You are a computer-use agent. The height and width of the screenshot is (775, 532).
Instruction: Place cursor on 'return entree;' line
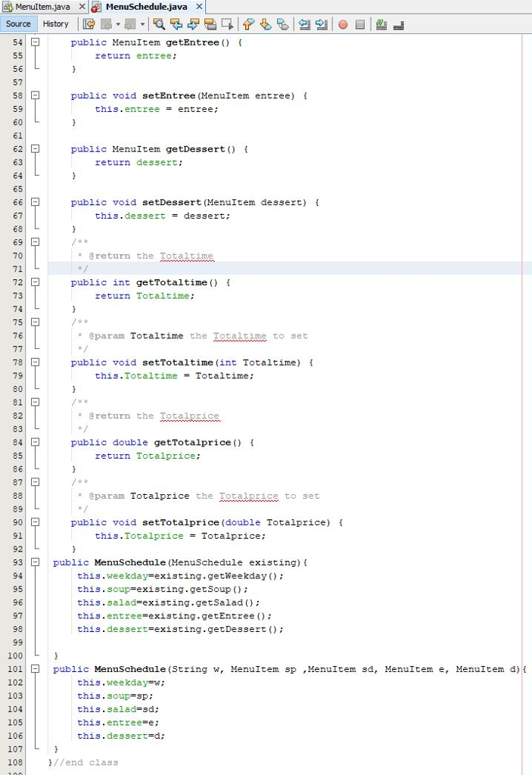pyautogui.click(x=136, y=56)
